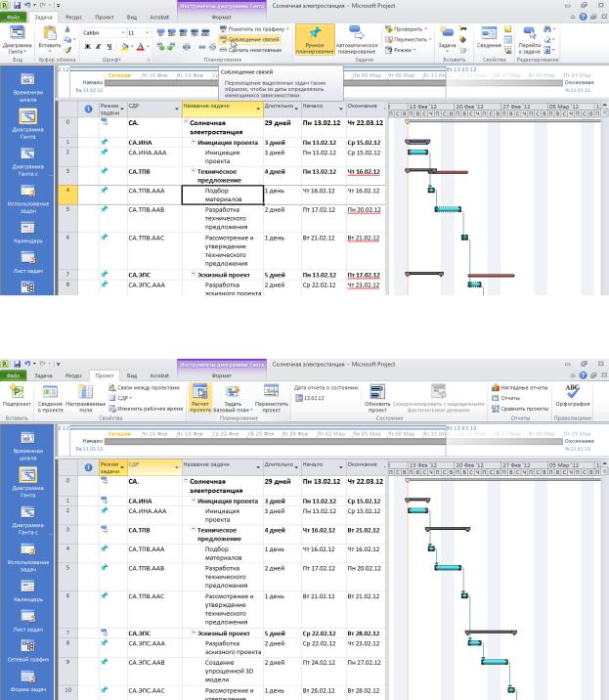Screen dimensions: 609x700
Task: Open Календарь view in the upper window sidebar
Action: (x=27, y=232)
